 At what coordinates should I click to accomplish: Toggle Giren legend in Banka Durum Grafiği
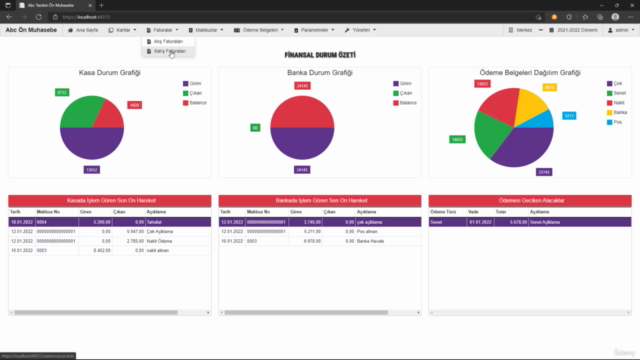(402, 83)
